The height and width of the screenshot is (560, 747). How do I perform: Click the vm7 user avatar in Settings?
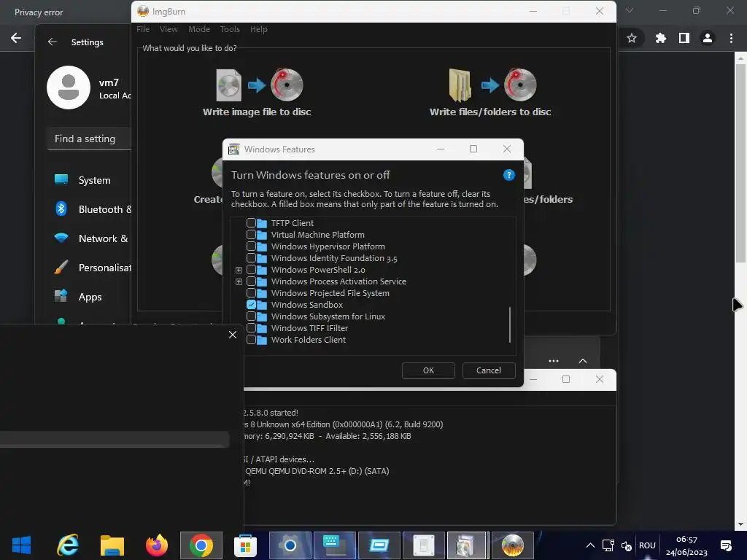point(69,87)
